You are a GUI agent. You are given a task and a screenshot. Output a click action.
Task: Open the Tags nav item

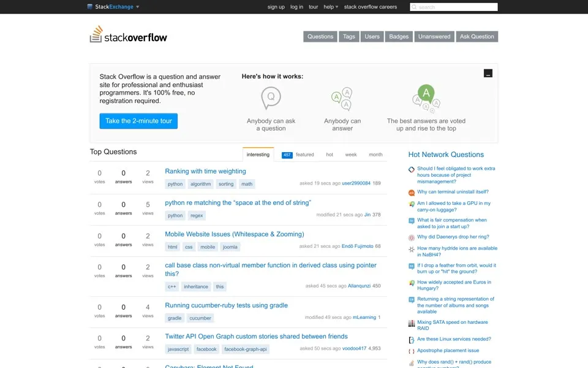coord(349,36)
